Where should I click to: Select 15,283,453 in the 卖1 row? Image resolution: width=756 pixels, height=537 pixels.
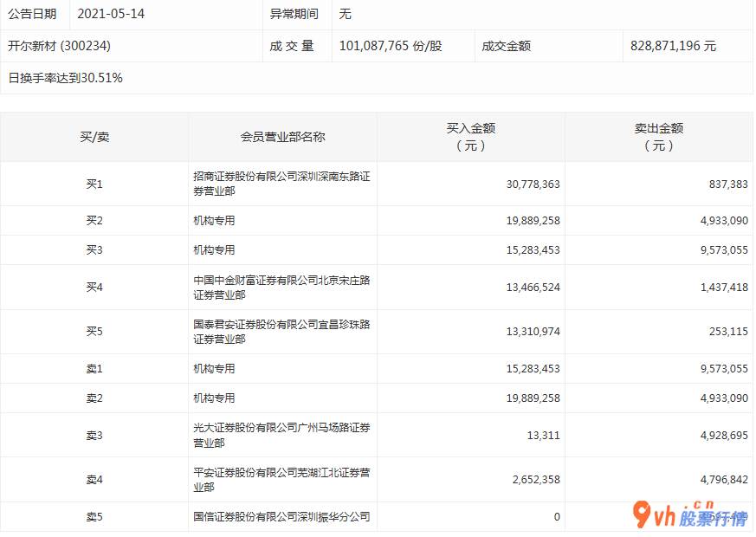point(533,369)
